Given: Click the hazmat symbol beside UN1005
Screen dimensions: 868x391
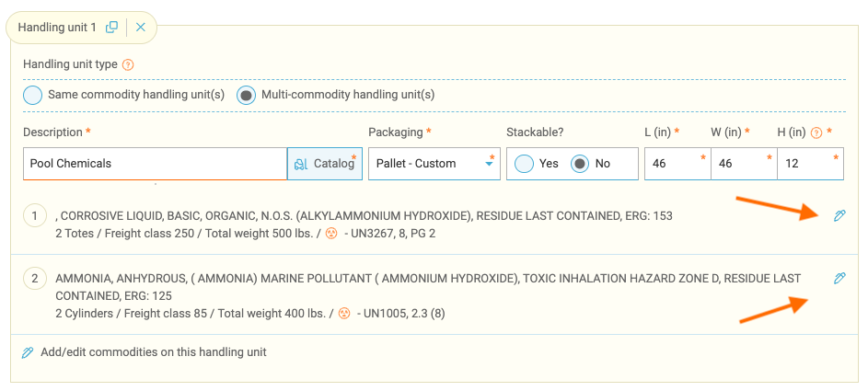Looking at the screenshot, I should 344,314.
